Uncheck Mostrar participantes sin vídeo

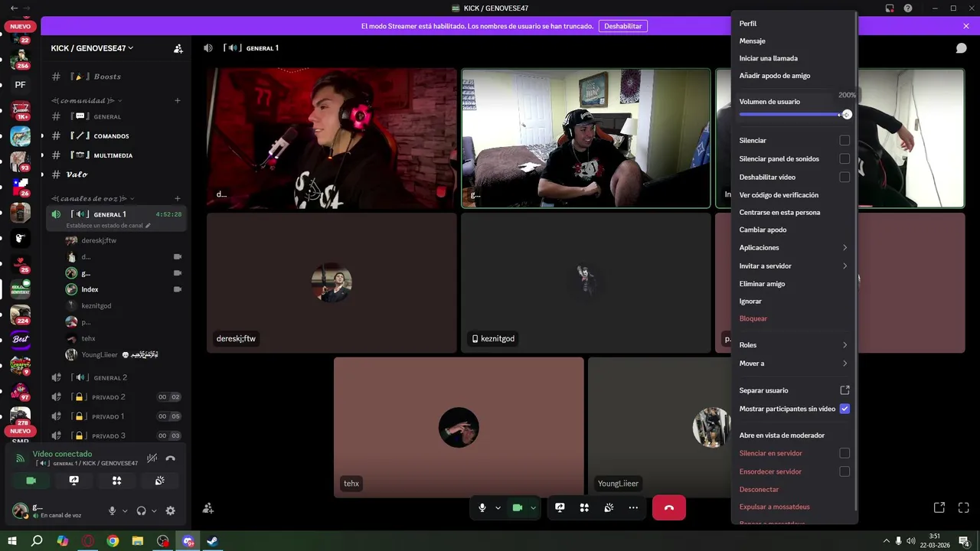click(844, 409)
